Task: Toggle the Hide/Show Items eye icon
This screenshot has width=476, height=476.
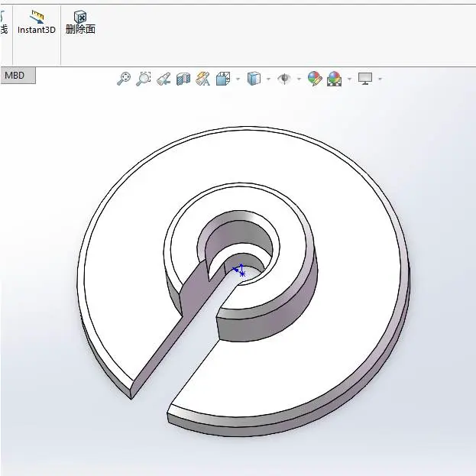Action: tap(284, 79)
